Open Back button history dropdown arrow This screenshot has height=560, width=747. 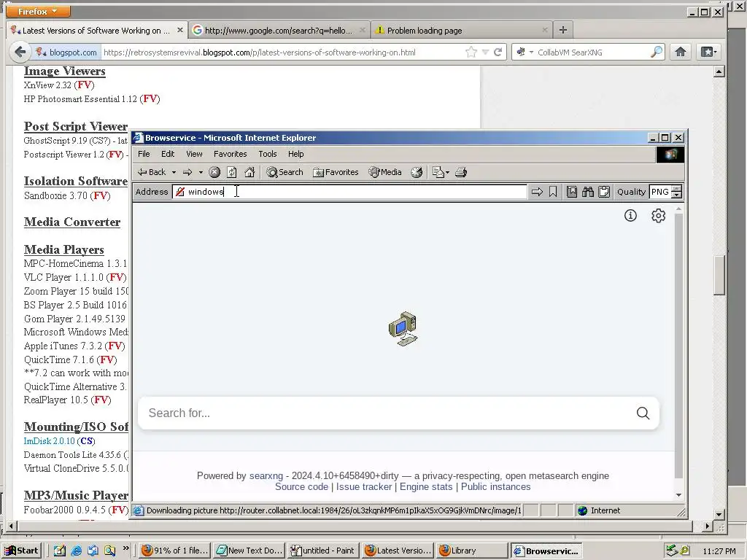174,172
